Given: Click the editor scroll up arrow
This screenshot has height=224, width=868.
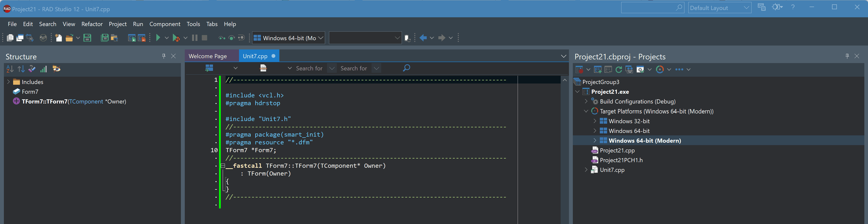Looking at the screenshot, I should coord(565,80).
